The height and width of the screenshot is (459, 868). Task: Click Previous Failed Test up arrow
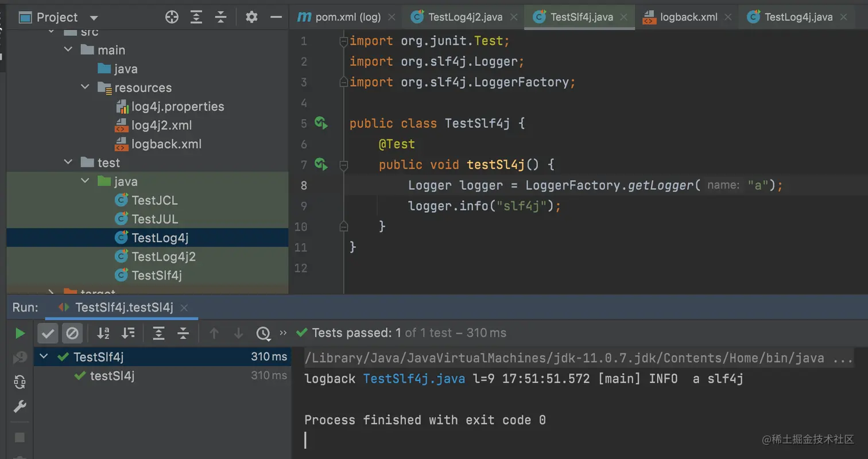click(x=214, y=333)
